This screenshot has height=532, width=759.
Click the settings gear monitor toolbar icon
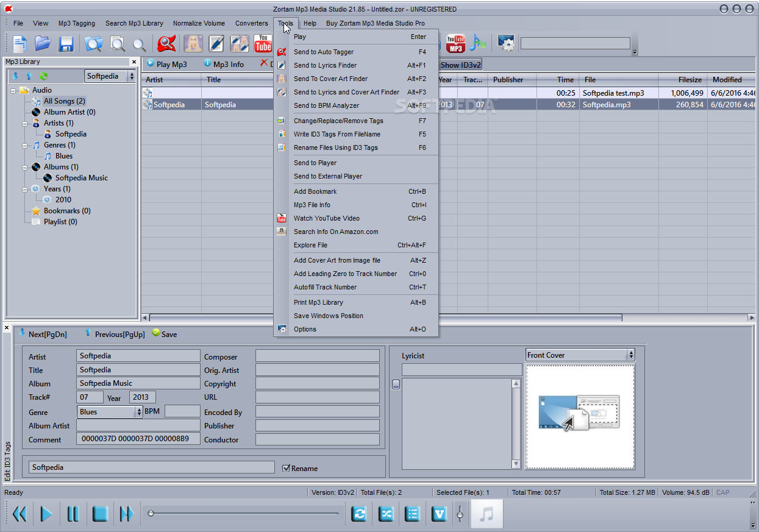pos(506,44)
